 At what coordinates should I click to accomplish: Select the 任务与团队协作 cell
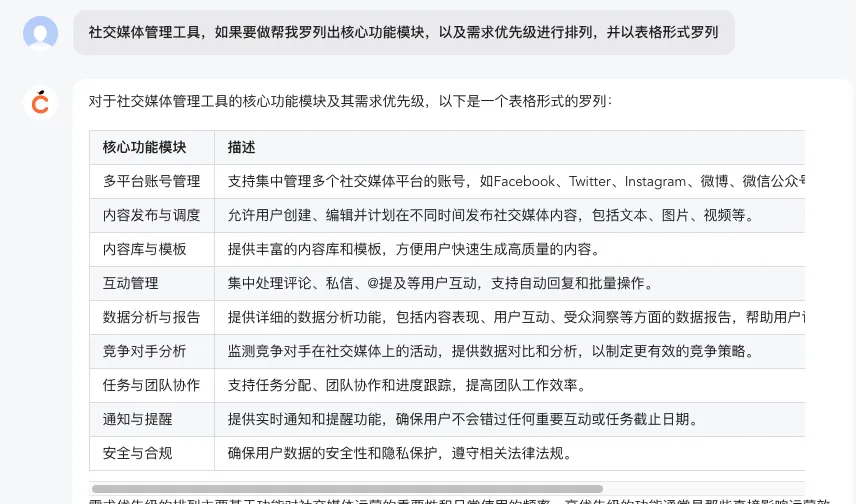coord(152,386)
